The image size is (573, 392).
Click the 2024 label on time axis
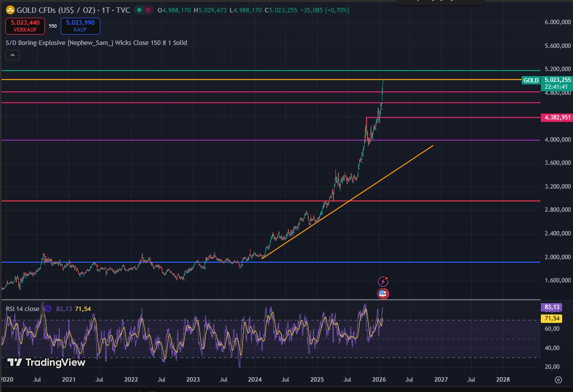pos(255,379)
